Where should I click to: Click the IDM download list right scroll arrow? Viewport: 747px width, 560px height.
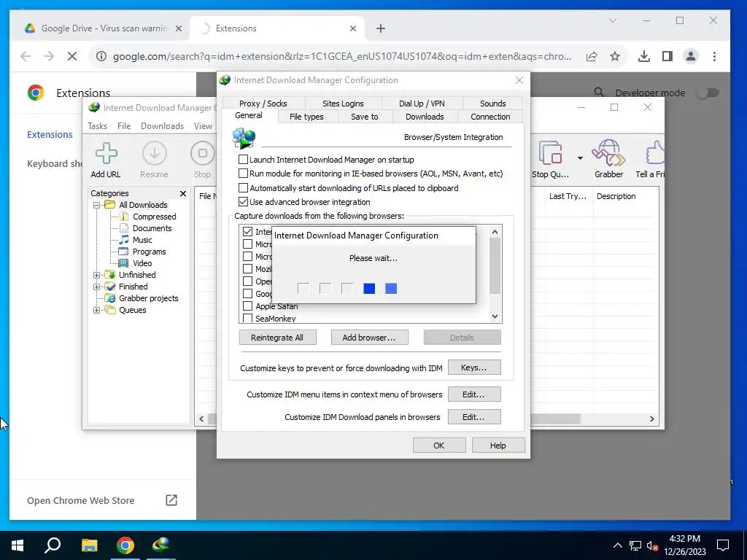click(x=651, y=419)
